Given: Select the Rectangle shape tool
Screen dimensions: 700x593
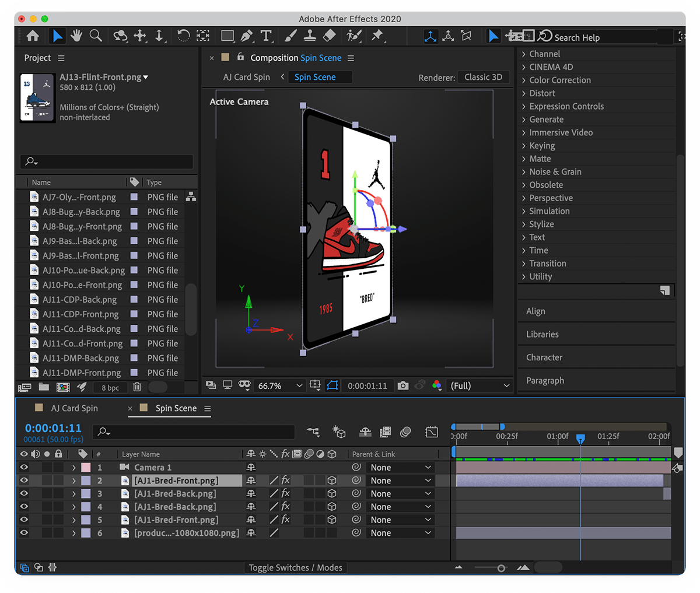Looking at the screenshot, I should [x=228, y=36].
